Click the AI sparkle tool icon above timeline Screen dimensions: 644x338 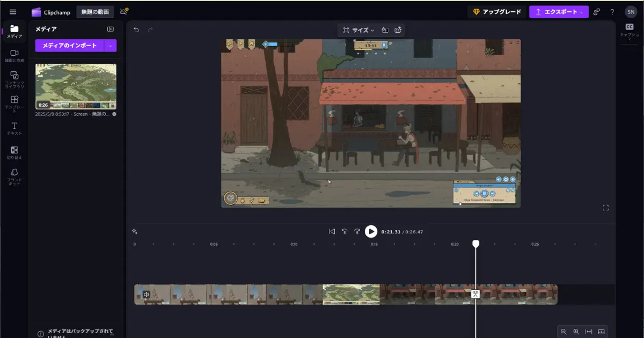pyautogui.click(x=135, y=231)
